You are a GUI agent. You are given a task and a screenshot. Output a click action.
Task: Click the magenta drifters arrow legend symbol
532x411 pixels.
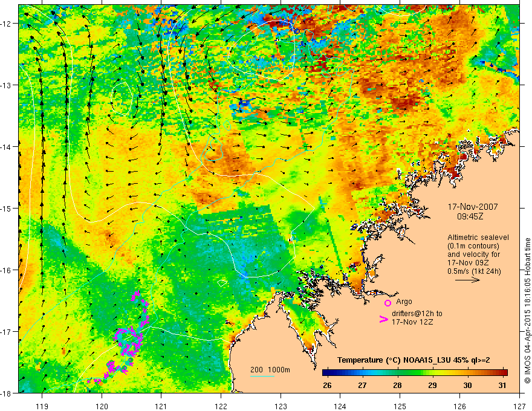point(384,319)
